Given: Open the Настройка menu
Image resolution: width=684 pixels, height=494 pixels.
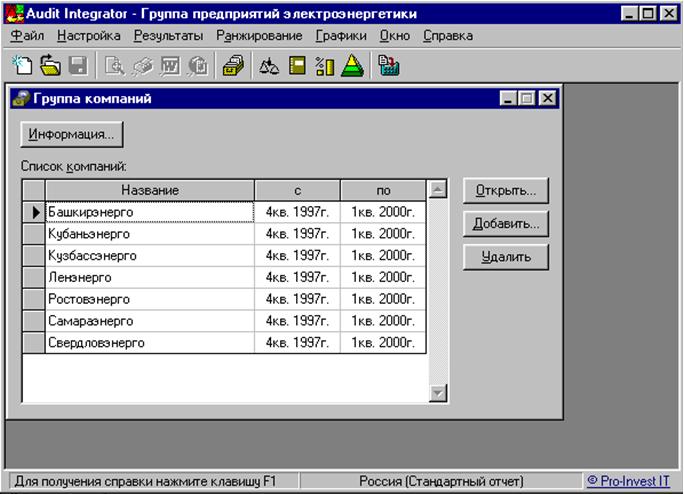Looking at the screenshot, I should click(x=89, y=35).
